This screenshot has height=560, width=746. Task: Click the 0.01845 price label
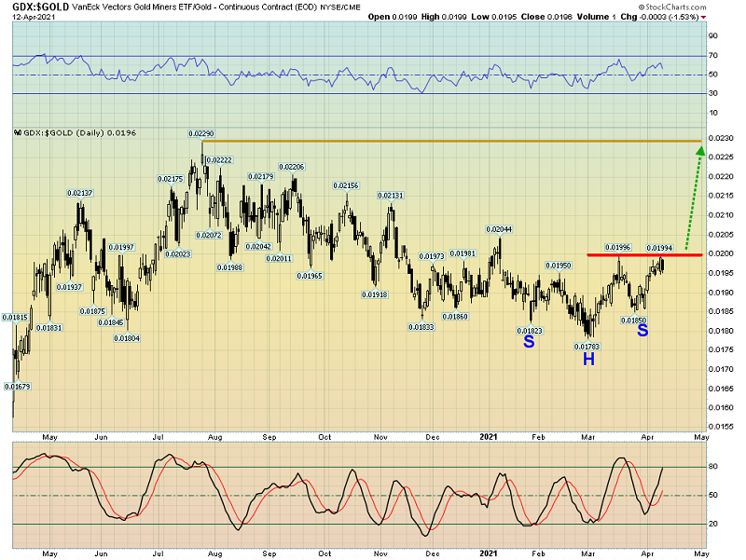pos(111,322)
